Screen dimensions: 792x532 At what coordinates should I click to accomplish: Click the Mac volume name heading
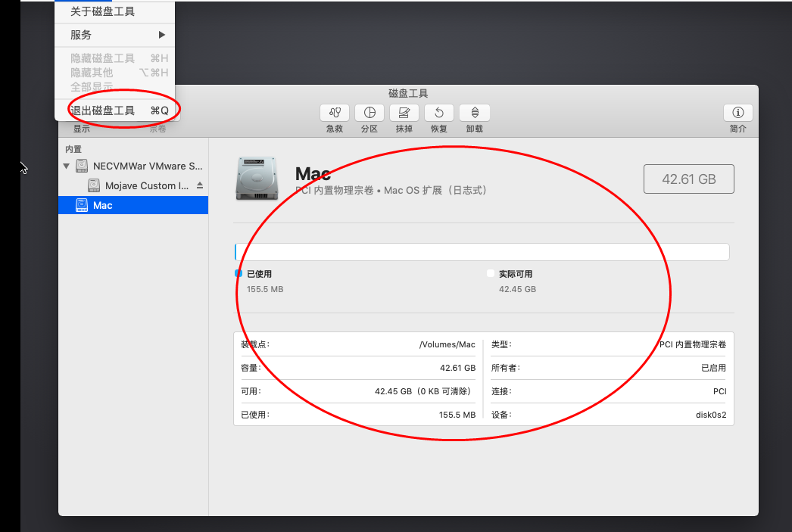click(313, 173)
